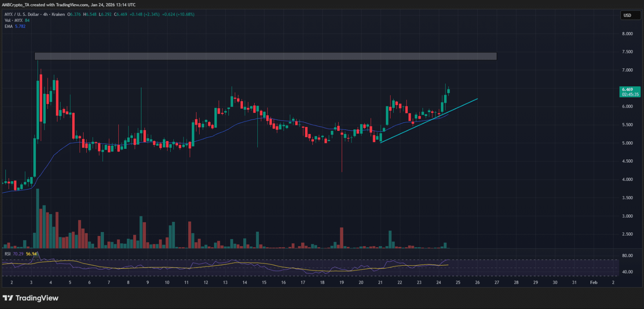Click the tallest green volume bar
The image size is (644, 309).
click(x=38, y=219)
